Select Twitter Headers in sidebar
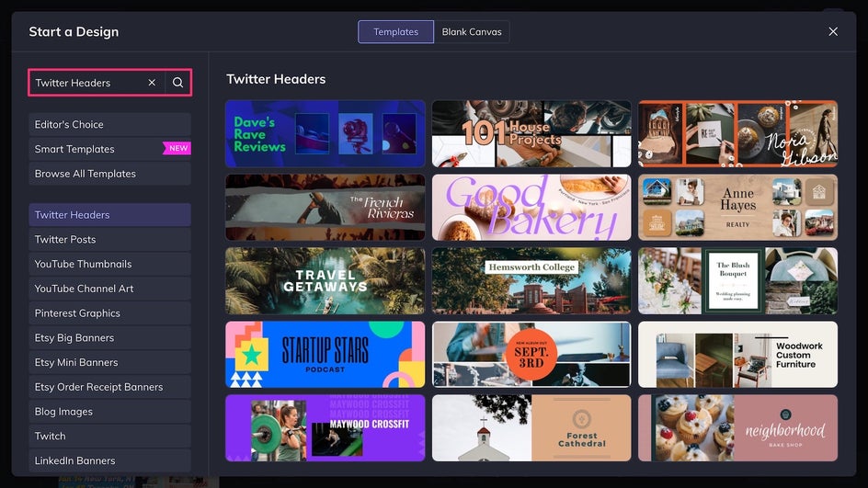This screenshot has width=868, height=488. click(109, 215)
